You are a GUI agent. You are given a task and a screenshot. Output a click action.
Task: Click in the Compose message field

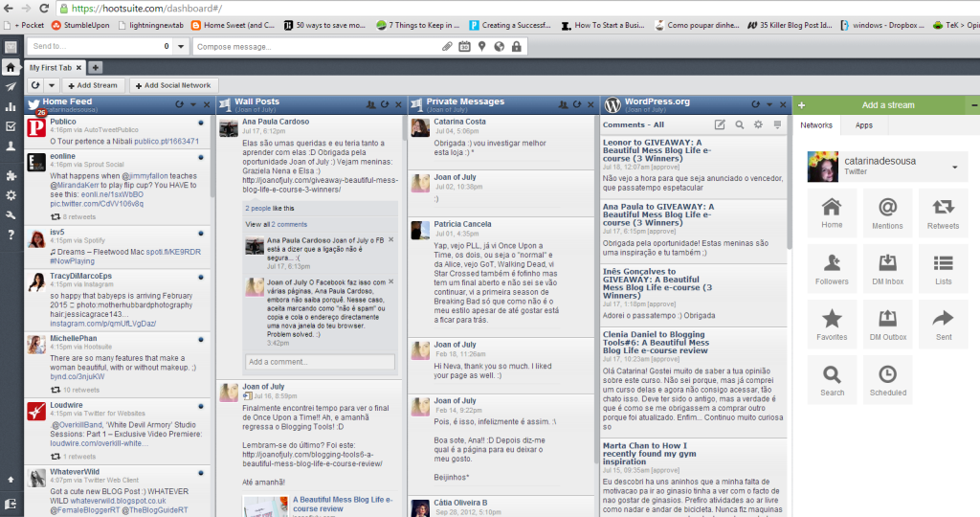[x=316, y=46]
